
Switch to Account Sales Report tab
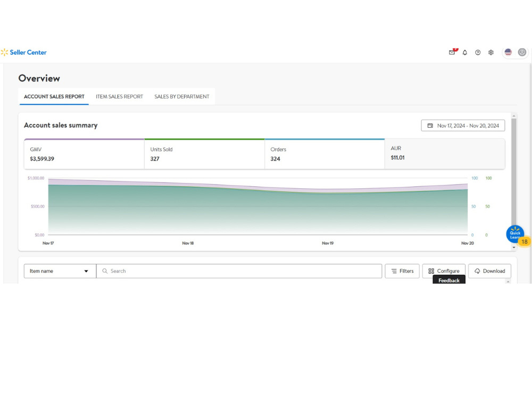point(54,97)
